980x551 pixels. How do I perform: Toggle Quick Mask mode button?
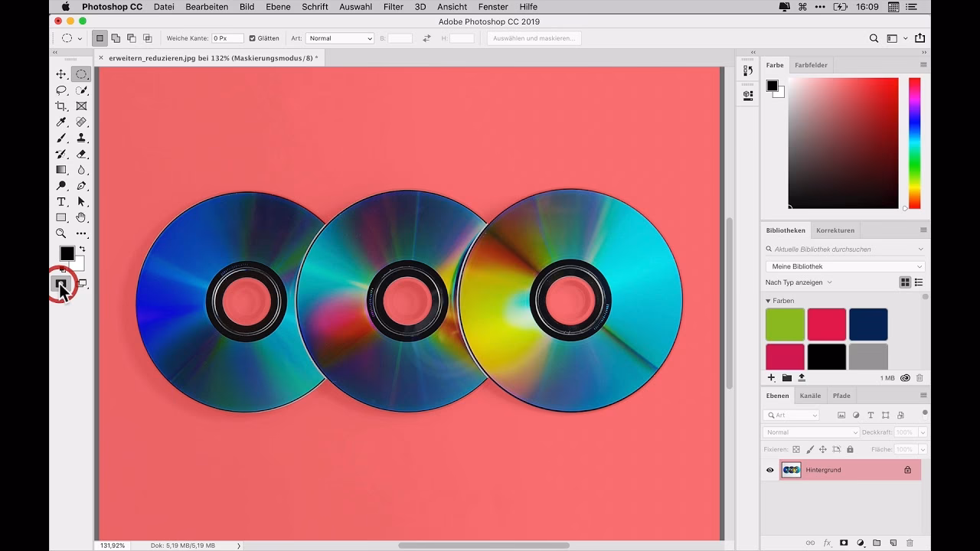click(x=61, y=284)
